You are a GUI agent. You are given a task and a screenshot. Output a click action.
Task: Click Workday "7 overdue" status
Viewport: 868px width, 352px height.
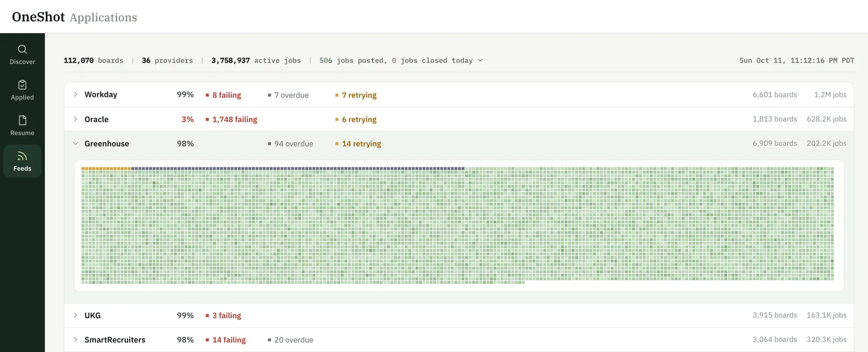pos(288,95)
